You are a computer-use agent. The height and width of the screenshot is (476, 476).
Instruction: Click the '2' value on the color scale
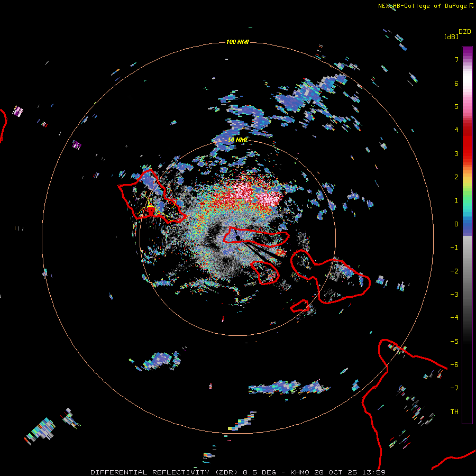point(456,177)
